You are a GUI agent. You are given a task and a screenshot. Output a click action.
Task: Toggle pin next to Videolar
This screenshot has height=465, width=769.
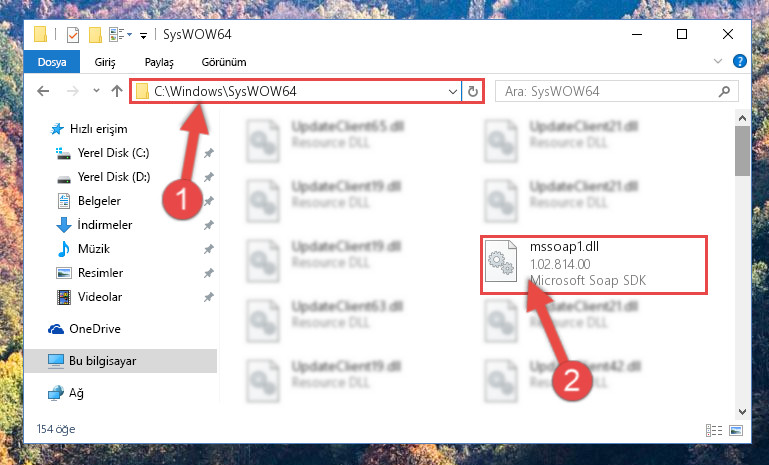click(x=208, y=297)
